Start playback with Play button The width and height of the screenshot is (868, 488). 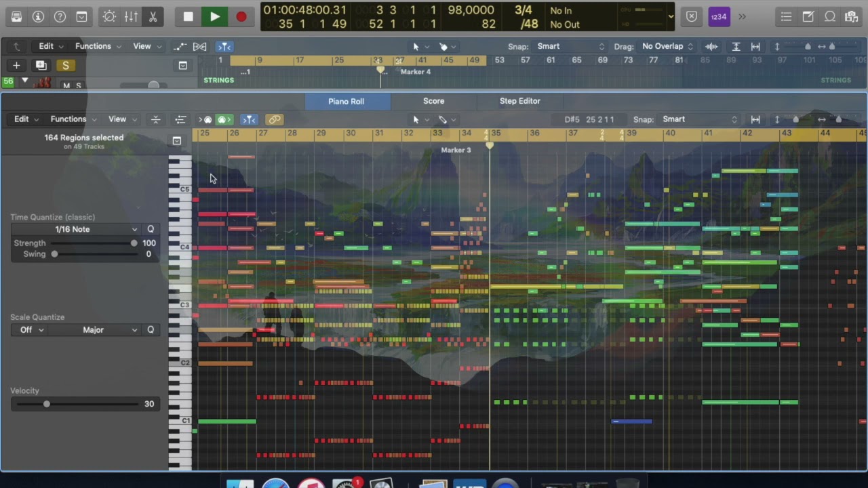coord(214,16)
